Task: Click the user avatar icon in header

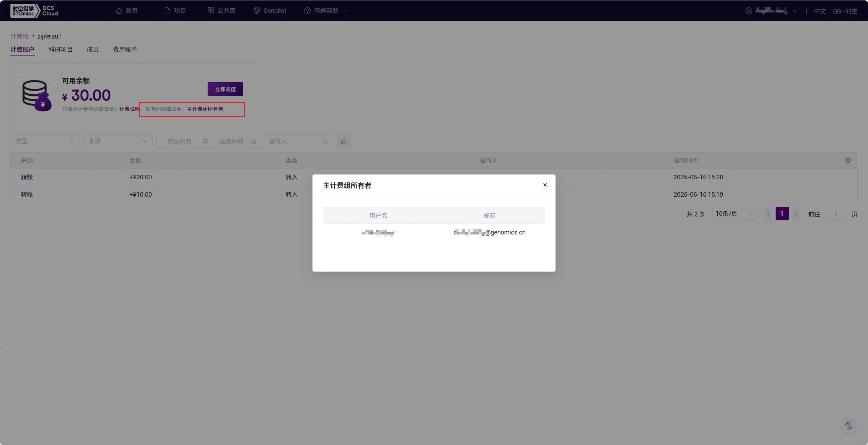Action: pyautogui.click(x=749, y=11)
